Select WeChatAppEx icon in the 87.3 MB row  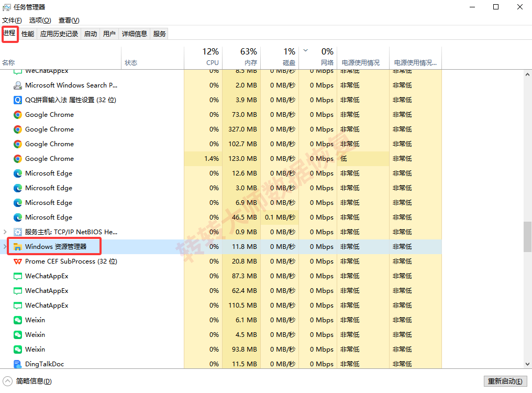[x=18, y=276]
